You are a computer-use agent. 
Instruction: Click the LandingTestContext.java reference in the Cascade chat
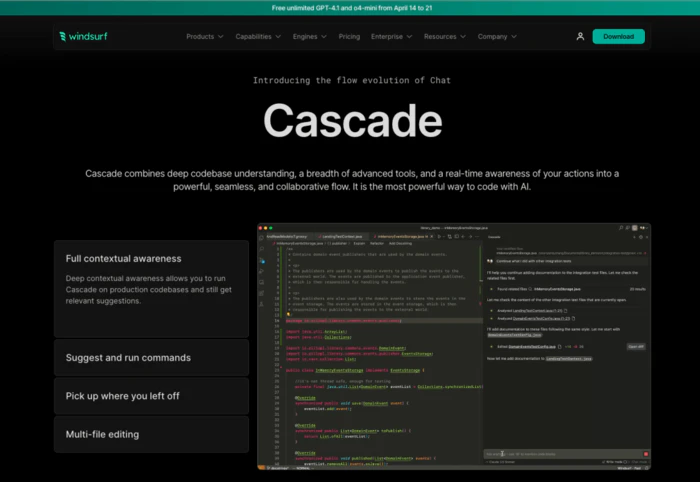pos(569,358)
